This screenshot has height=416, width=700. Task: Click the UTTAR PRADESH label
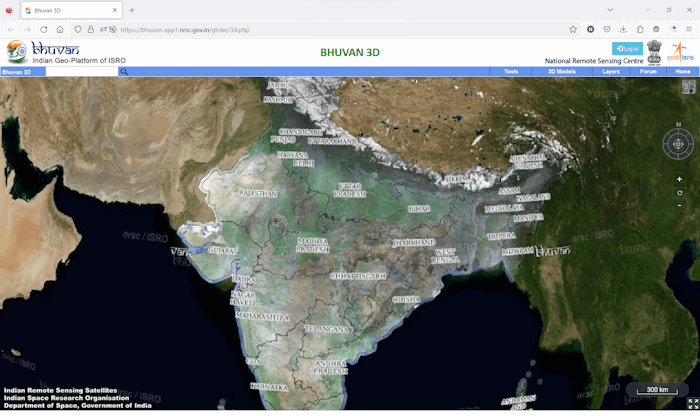(350, 190)
